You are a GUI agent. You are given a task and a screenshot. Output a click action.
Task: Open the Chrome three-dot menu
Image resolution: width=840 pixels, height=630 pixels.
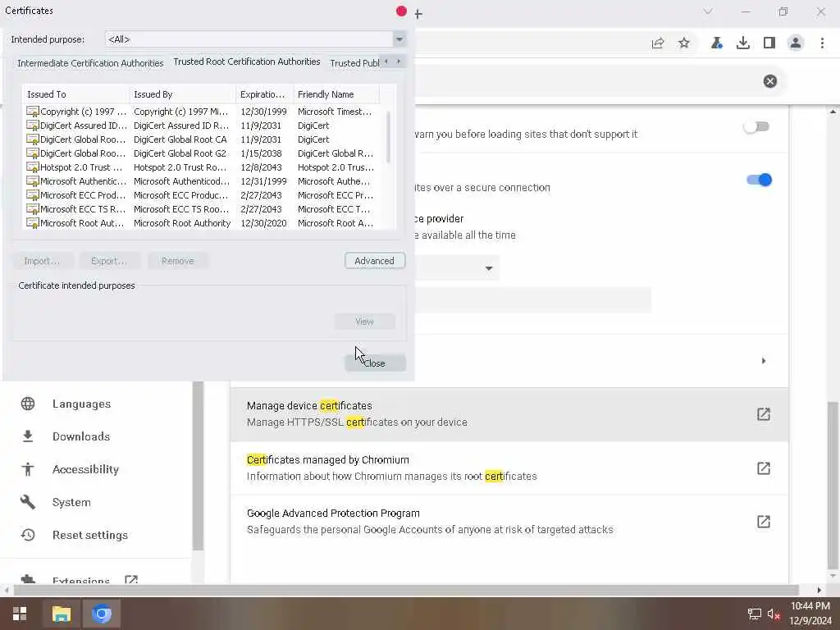[822, 43]
